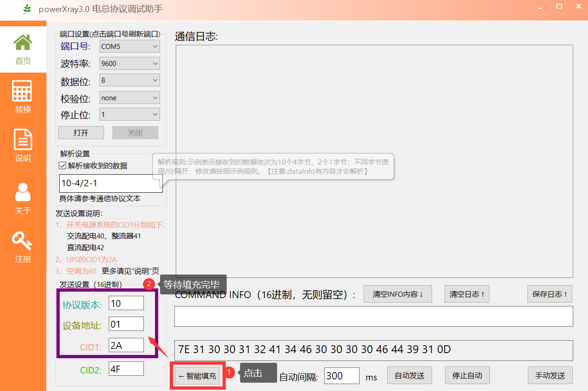Click the 清空INFO内容 button
This screenshot has height=391, width=588.
coord(398,294)
